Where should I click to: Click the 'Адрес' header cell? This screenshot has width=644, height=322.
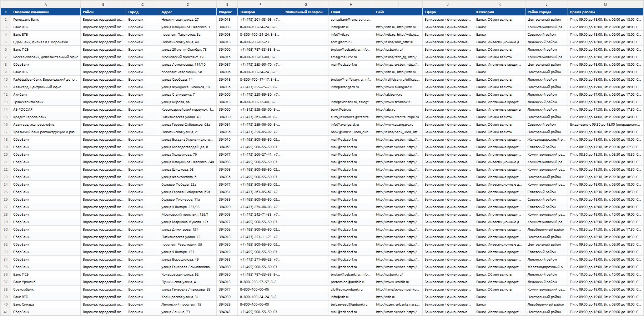[188, 12]
